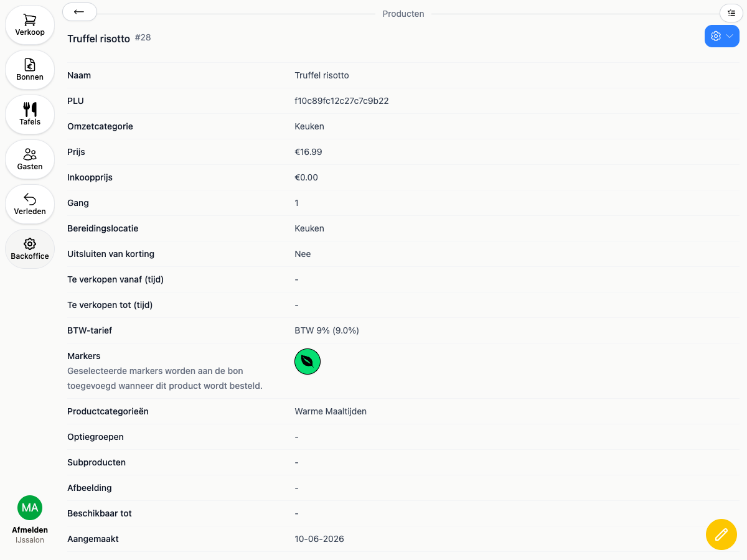Viewport: 747px width, 560px height.
Task: Click the Truffel risotto product heading
Action: click(x=98, y=39)
